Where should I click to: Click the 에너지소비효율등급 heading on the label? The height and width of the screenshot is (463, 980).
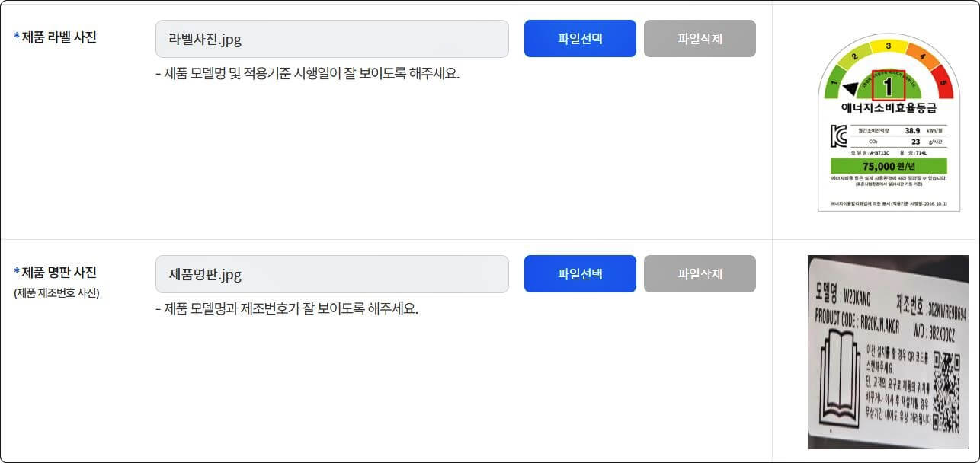click(x=889, y=107)
